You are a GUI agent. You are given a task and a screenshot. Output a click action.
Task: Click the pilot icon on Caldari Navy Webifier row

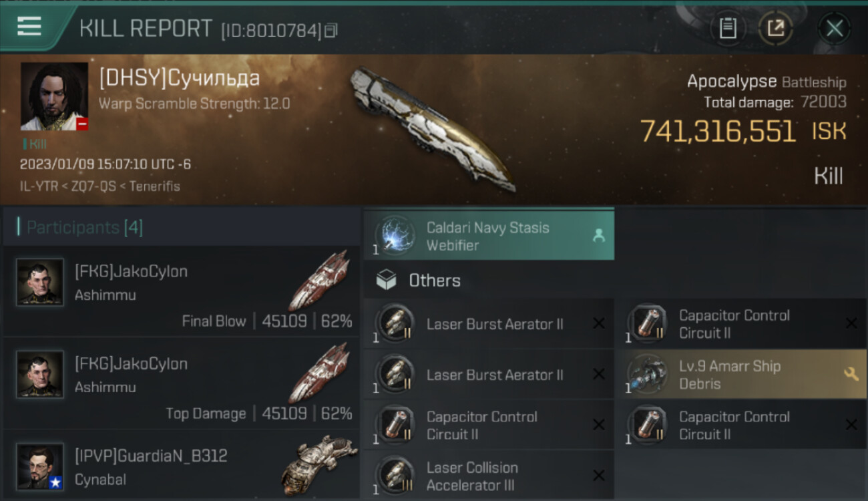tap(599, 235)
